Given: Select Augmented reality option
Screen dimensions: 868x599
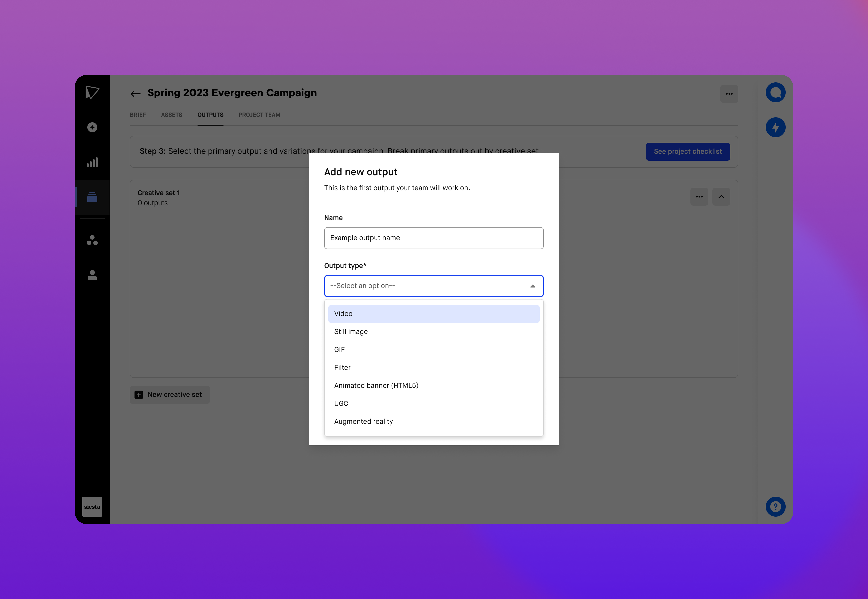Looking at the screenshot, I should (434, 422).
